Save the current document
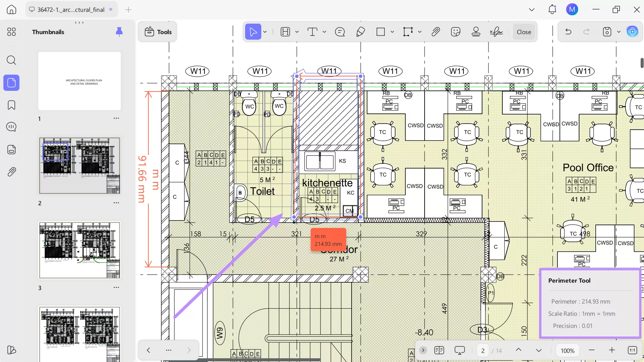Viewport: 644px width, 362px height. tap(607, 31)
